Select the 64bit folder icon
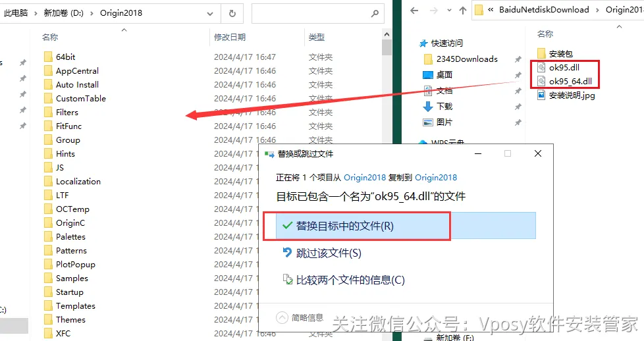Screen dimensions: 644x341 click(49, 57)
